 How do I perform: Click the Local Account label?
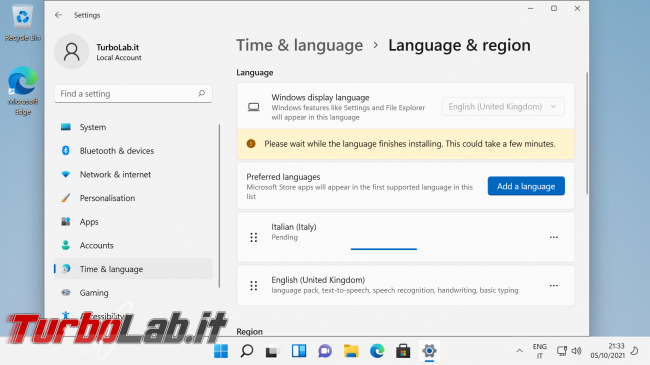[x=119, y=58]
